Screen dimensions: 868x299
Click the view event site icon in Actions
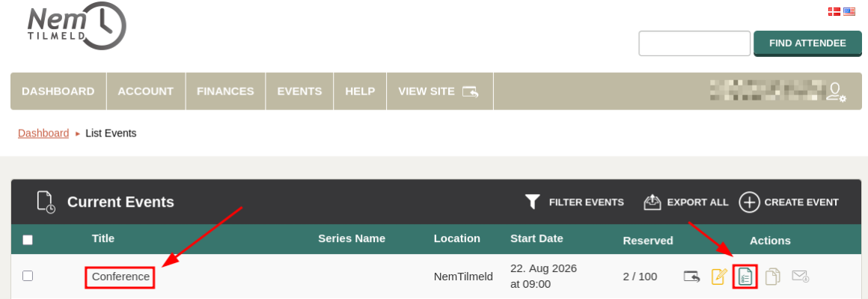click(x=691, y=276)
